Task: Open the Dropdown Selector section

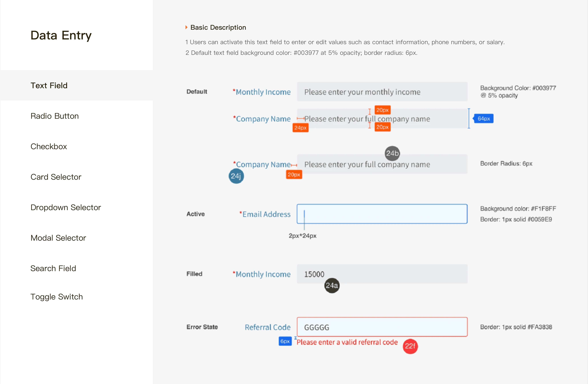Action: pyautogui.click(x=66, y=207)
